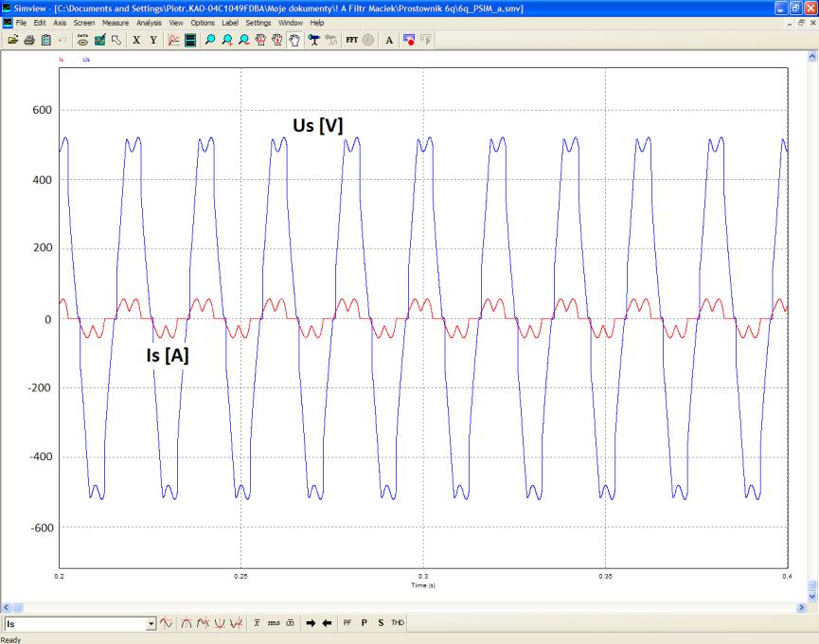Compute power factor with PF button
The height and width of the screenshot is (644, 819).
[x=347, y=622]
